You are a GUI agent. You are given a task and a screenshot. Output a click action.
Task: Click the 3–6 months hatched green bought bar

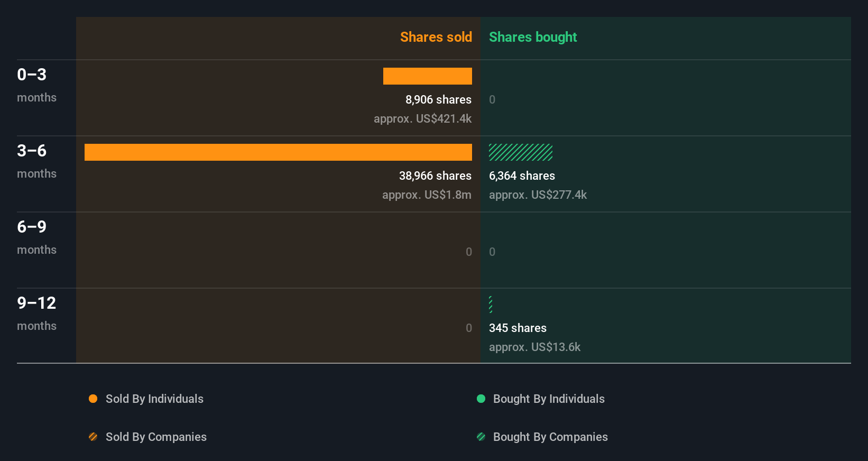pos(521,152)
